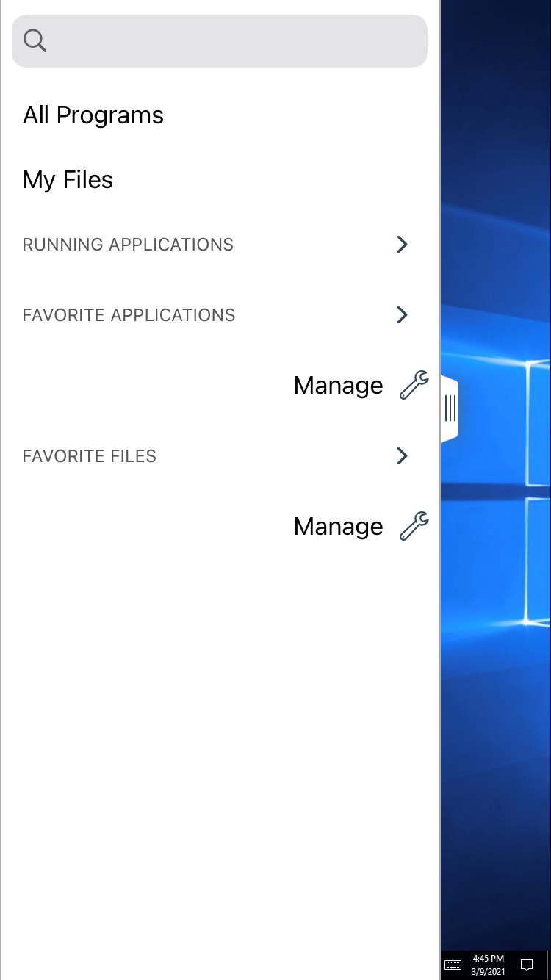Click the magnifying glass search icon
The image size is (551, 980).
35,41
